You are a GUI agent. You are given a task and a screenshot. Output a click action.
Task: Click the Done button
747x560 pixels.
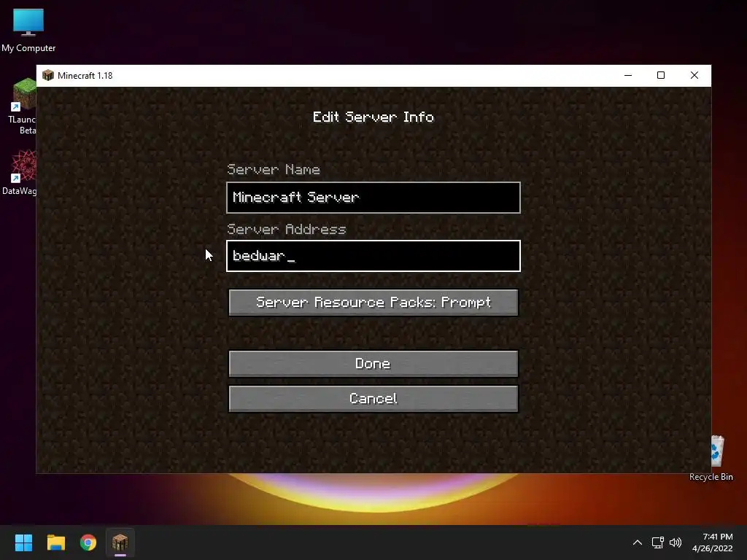click(x=373, y=364)
